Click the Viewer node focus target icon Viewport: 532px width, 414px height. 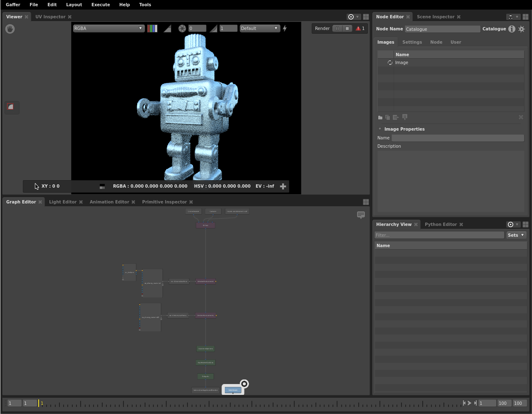point(351,17)
